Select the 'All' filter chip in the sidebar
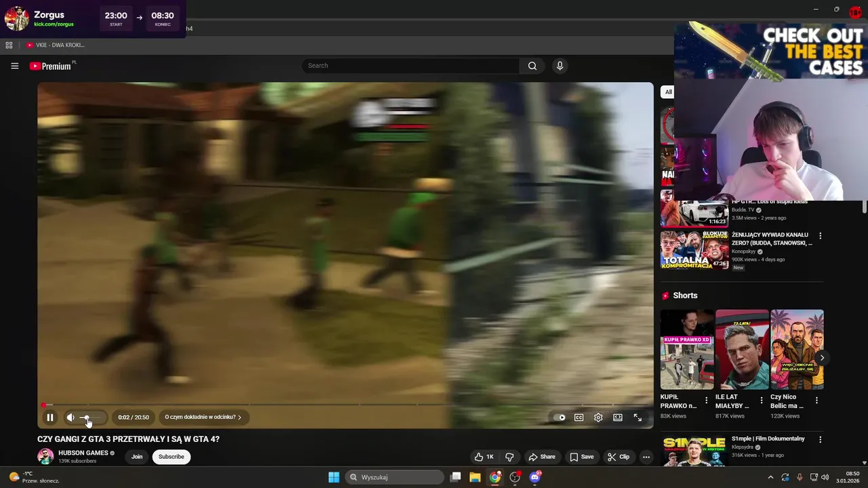The image size is (868, 488). [668, 92]
